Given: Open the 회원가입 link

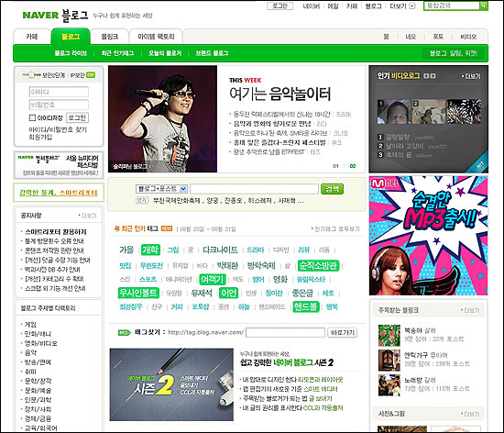Looking at the screenshot, I should tap(40, 138).
